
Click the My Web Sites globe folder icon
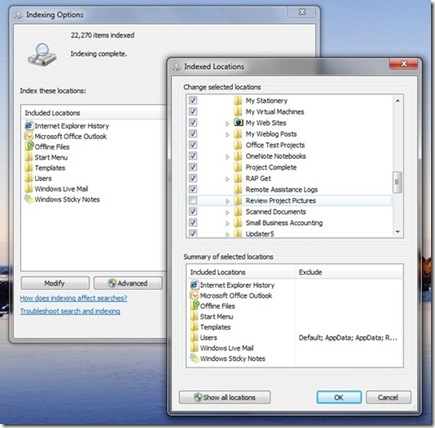238,122
